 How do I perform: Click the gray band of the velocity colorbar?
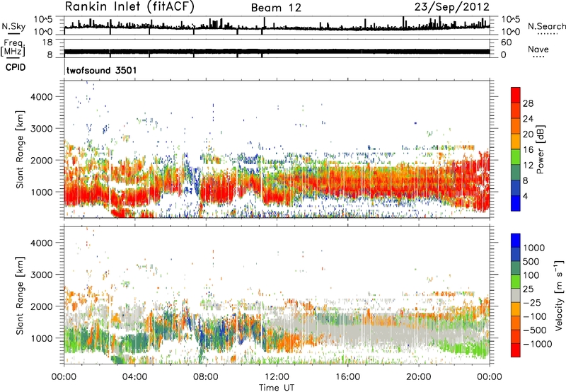[516, 295]
